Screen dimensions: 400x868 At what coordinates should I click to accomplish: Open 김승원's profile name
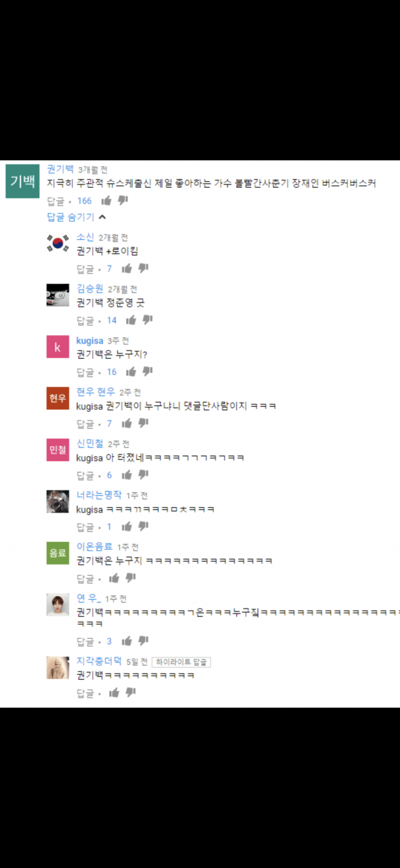(x=89, y=289)
